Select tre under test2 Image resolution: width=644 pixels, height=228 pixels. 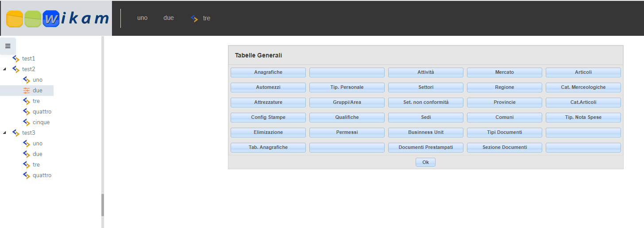(x=36, y=101)
